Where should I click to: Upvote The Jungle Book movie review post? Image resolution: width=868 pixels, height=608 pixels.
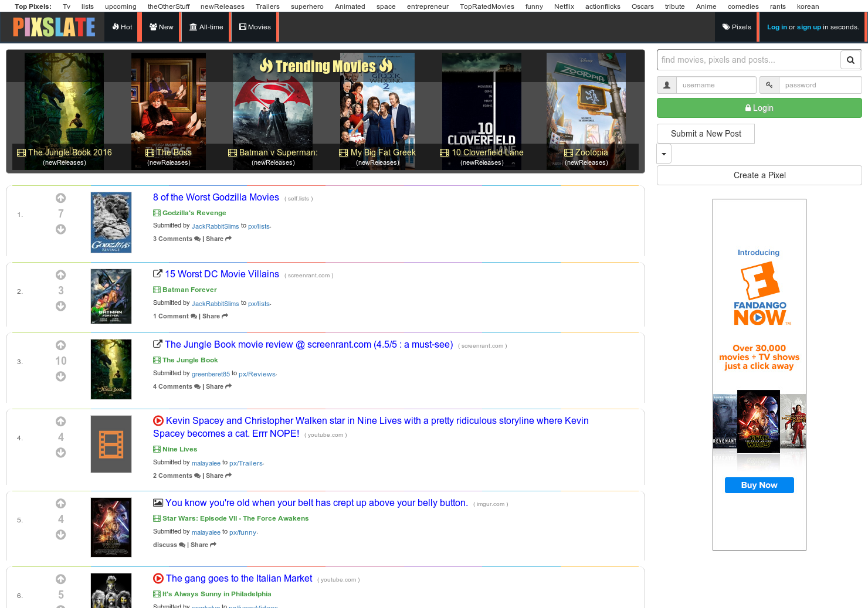coord(60,345)
